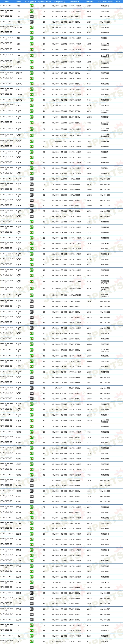This screenshot has height=644, width=123.
Task: Click the Rodzaj paliwa column header
Action: click(x=31, y=2)
